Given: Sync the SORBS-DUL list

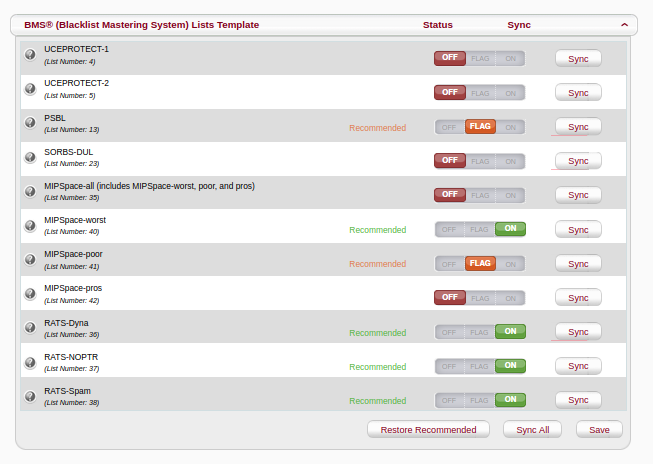Looking at the screenshot, I should pyautogui.click(x=578, y=161).
